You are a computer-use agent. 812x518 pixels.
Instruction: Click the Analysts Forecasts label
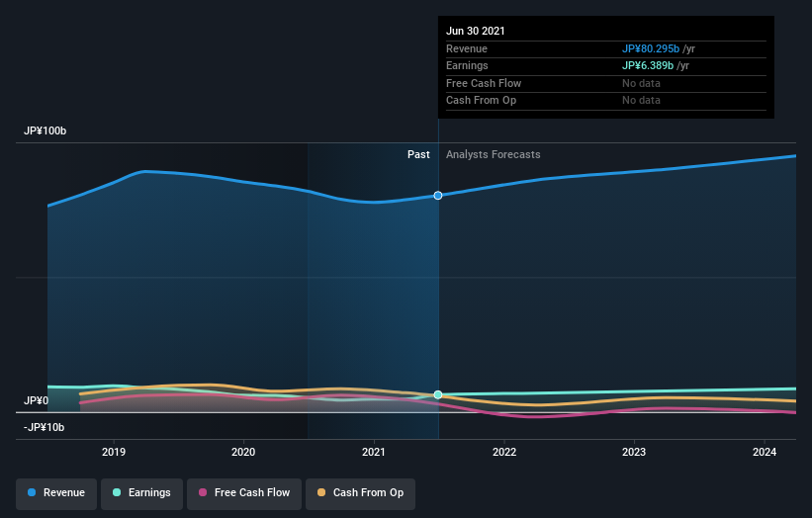tap(493, 155)
